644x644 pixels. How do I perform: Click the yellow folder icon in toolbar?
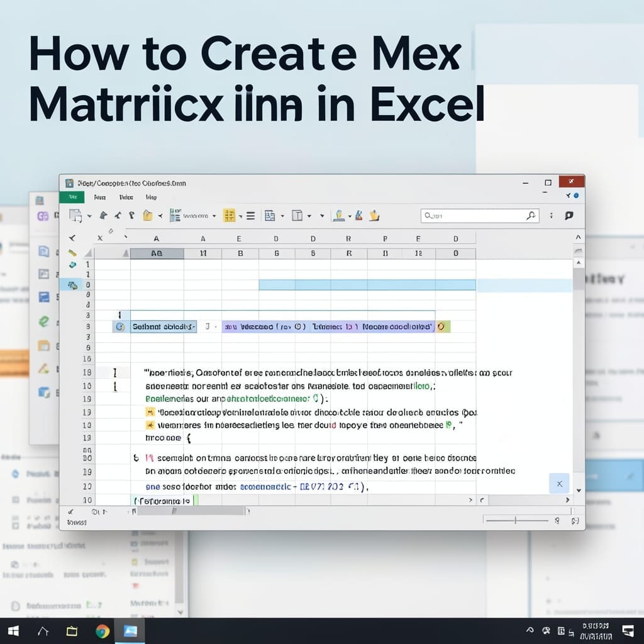point(147,215)
